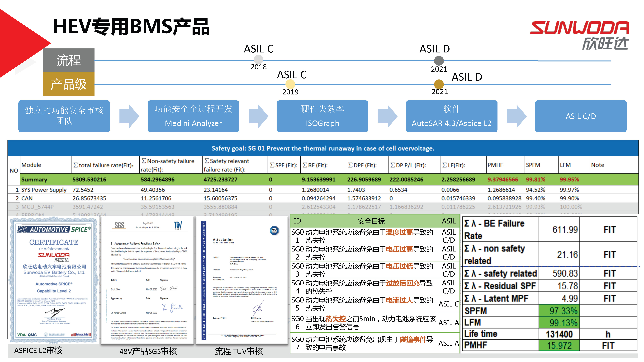
Task: Click the arrow after ISOGraph box
Action: point(387,116)
